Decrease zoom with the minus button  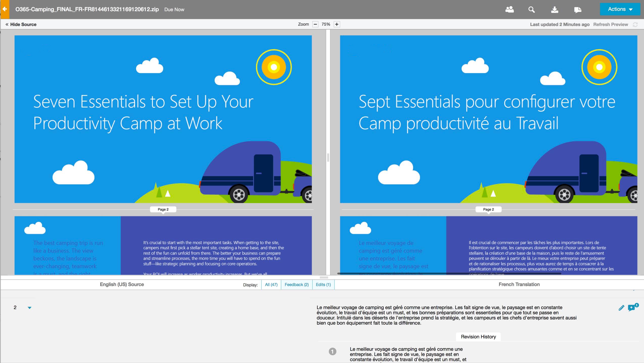(x=315, y=24)
